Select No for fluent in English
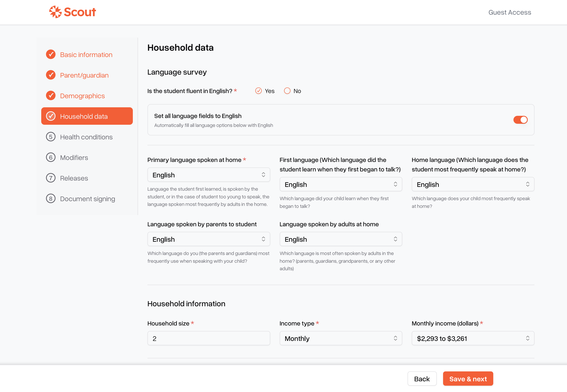This screenshot has height=392, width=567. click(287, 91)
